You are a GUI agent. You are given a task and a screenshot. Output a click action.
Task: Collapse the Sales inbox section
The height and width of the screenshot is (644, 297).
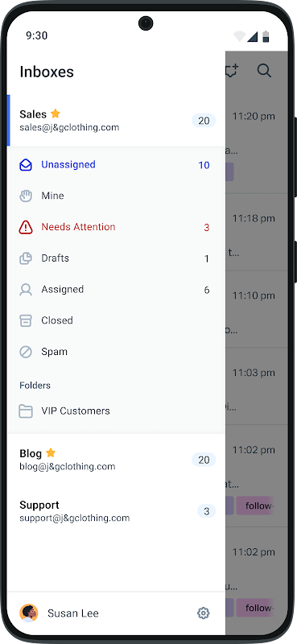tap(116, 120)
